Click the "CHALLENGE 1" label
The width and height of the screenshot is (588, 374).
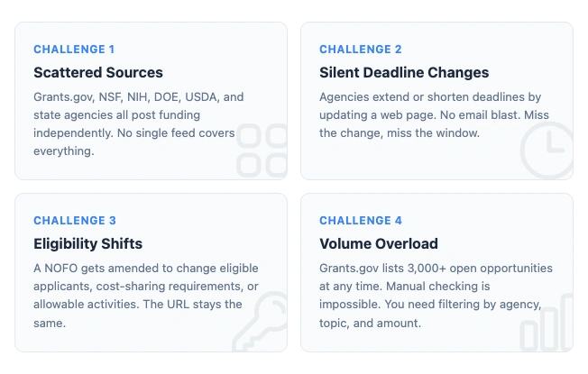coord(74,50)
